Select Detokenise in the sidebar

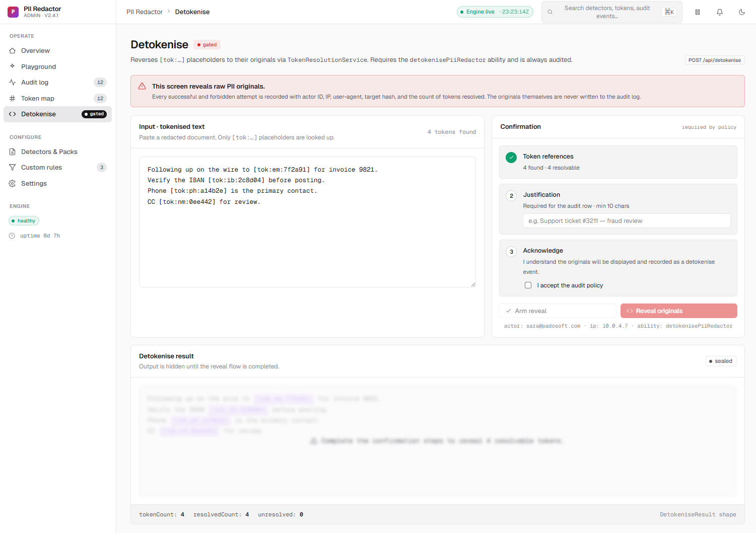coord(57,114)
